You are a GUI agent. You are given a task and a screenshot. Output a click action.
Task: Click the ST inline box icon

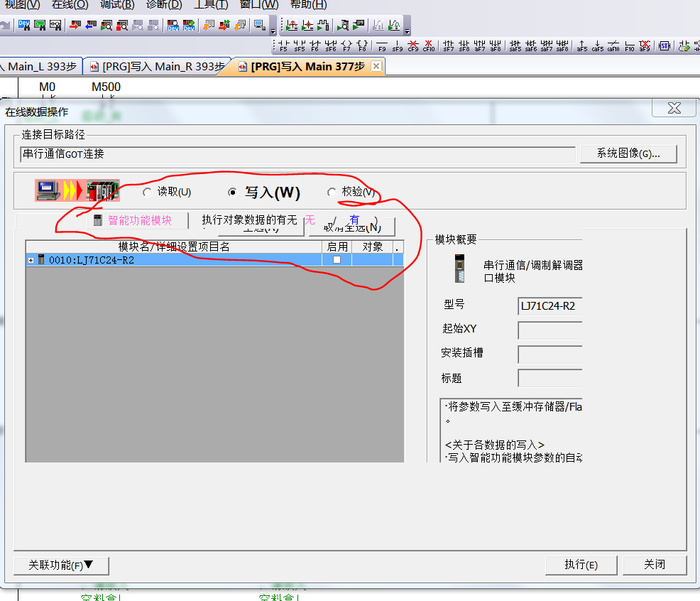(664, 45)
